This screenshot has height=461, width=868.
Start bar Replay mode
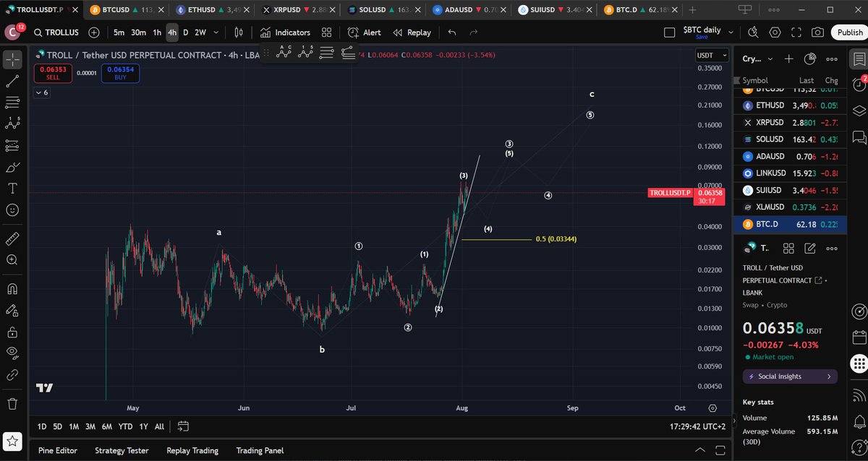click(x=412, y=33)
